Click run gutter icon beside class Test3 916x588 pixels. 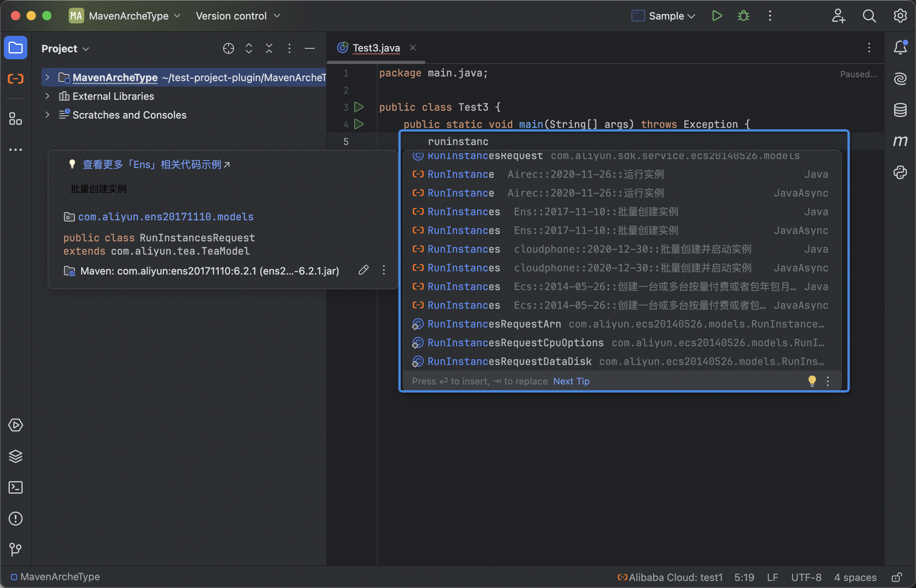pyautogui.click(x=359, y=107)
